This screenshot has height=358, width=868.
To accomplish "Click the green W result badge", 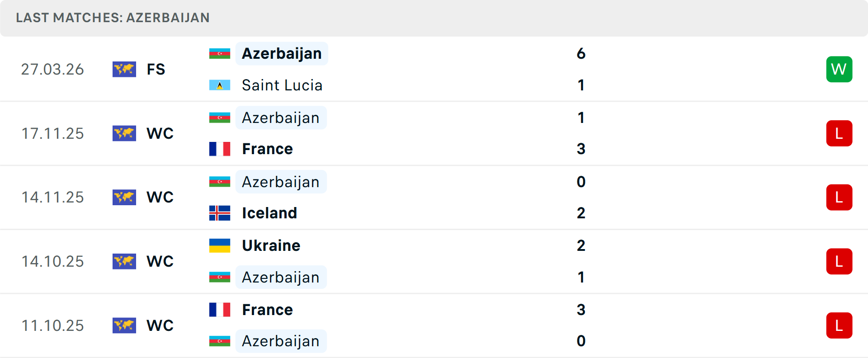I will [x=839, y=69].
